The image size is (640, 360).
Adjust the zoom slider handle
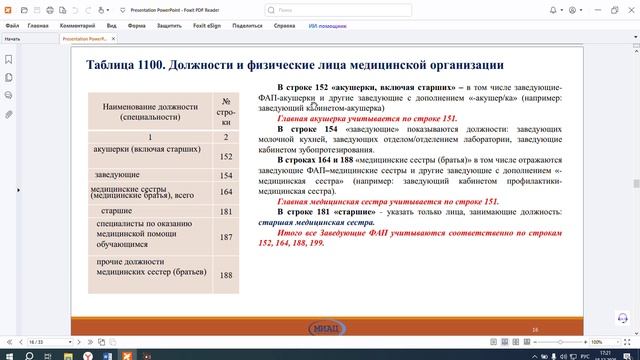point(560,342)
